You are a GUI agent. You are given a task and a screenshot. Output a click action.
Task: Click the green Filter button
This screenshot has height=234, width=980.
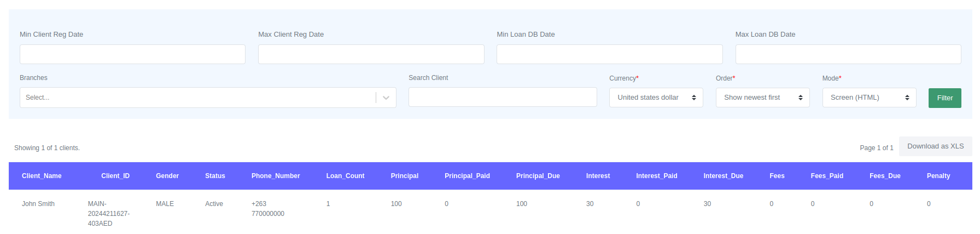pyautogui.click(x=944, y=98)
